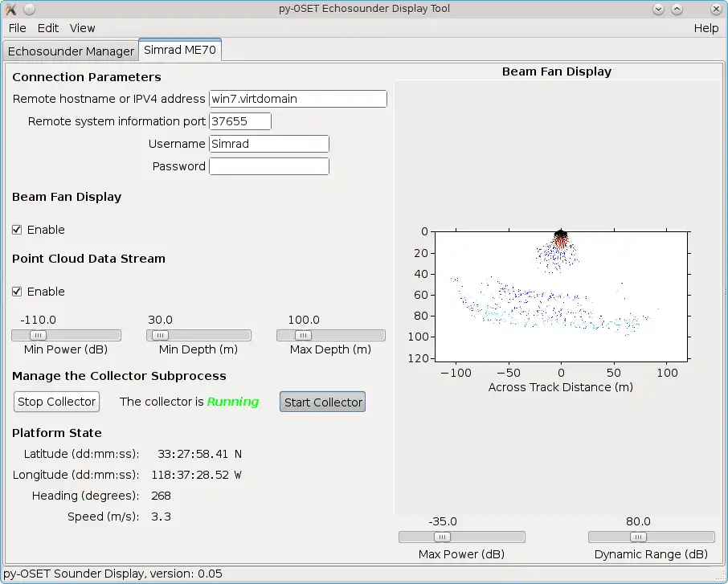
Task: Maximize window with the up-arrow title bar button
Action: pyautogui.click(x=677, y=9)
